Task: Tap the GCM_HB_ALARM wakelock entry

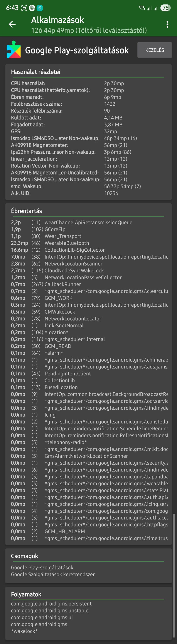Action: 65,531
